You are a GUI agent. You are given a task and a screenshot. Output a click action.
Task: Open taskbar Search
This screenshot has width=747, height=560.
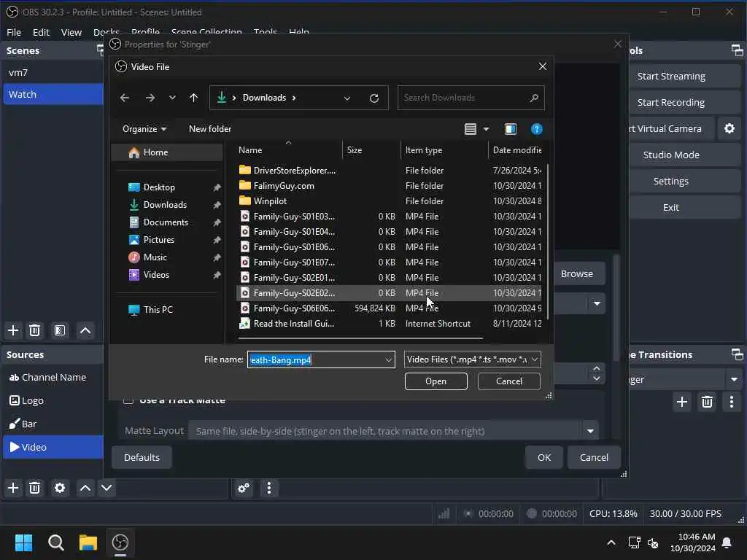pyautogui.click(x=55, y=542)
